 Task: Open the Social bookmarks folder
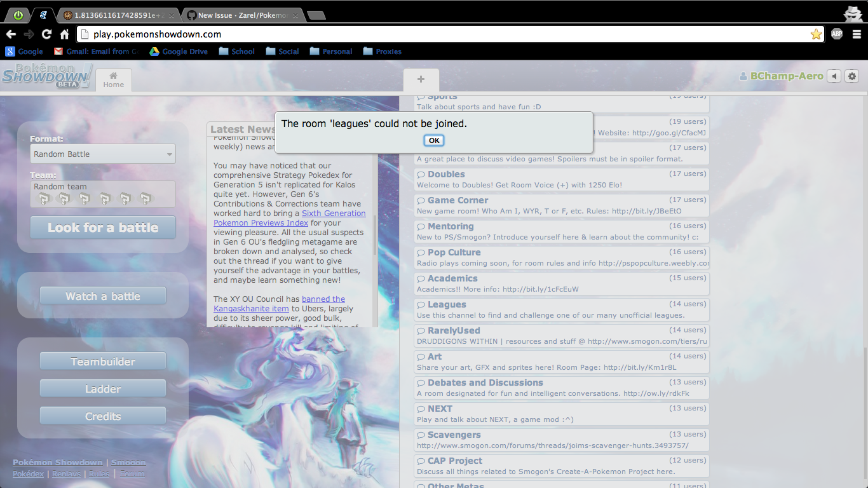[282, 51]
